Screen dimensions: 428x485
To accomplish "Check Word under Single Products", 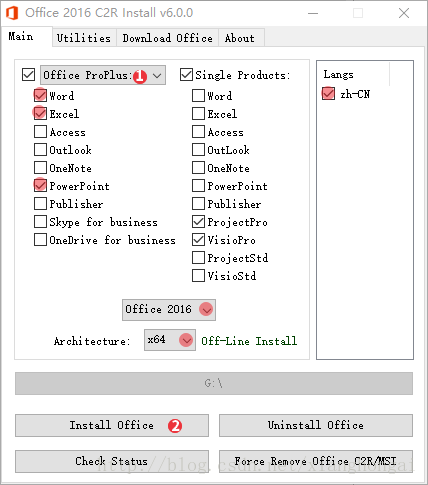I will (198, 96).
